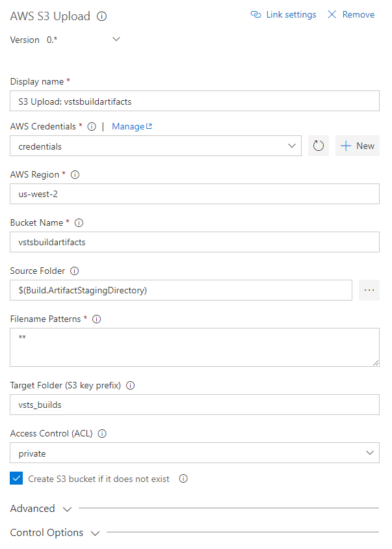Click the Bucket Name input field
This screenshot has width=392, height=549.
coord(194,242)
